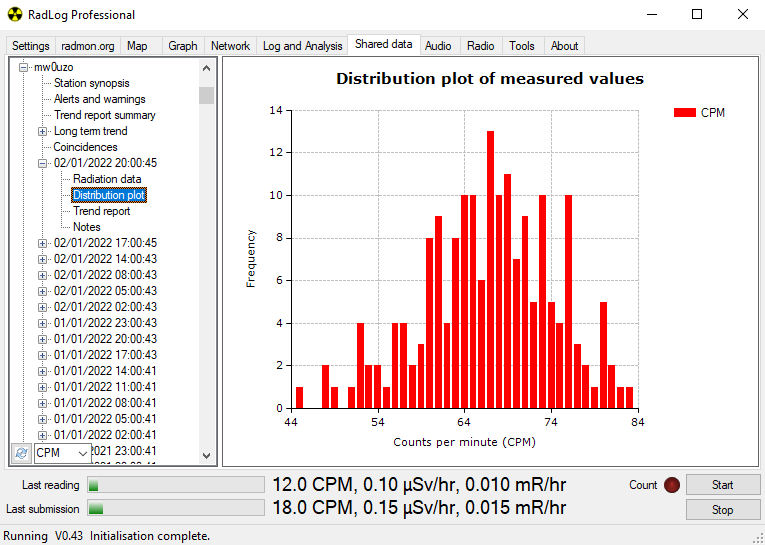Click the RadLog radiation app icon
This screenshot has width=765, height=545.
coord(15,15)
